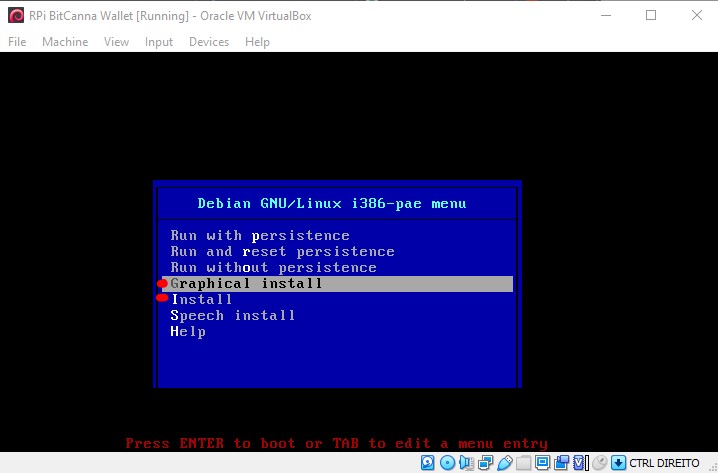Screen dimensions: 718x473
Task: Open the Devices menu
Action: point(209,42)
